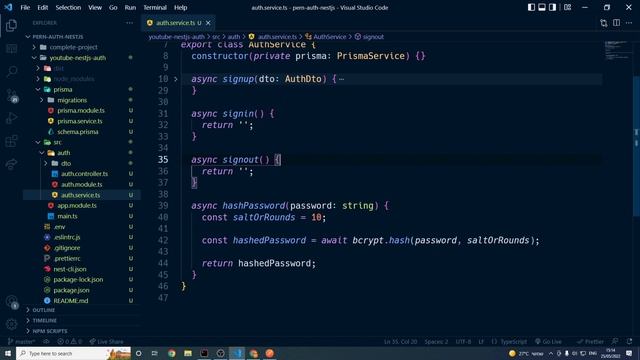Open the Extensions view
Screen dimensions: 640x360
[x=11, y=141]
